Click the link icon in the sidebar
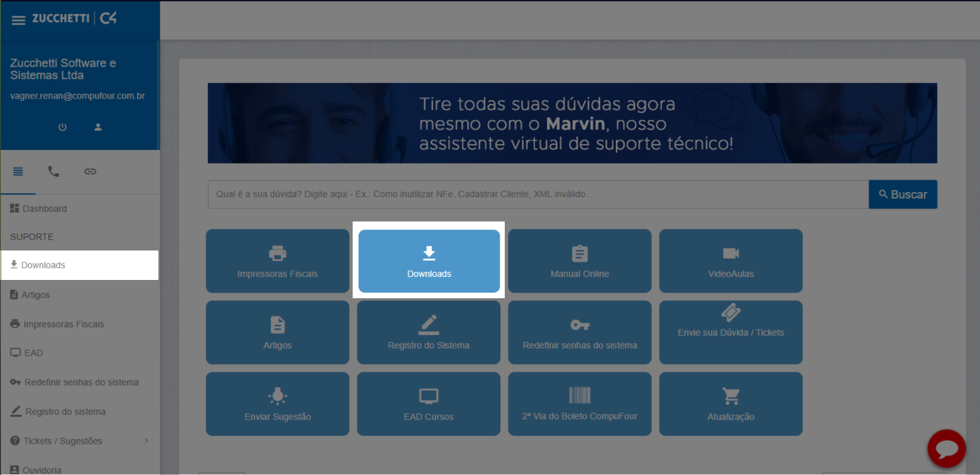The height and width of the screenshot is (475, 980). pyautogui.click(x=90, y=170)
